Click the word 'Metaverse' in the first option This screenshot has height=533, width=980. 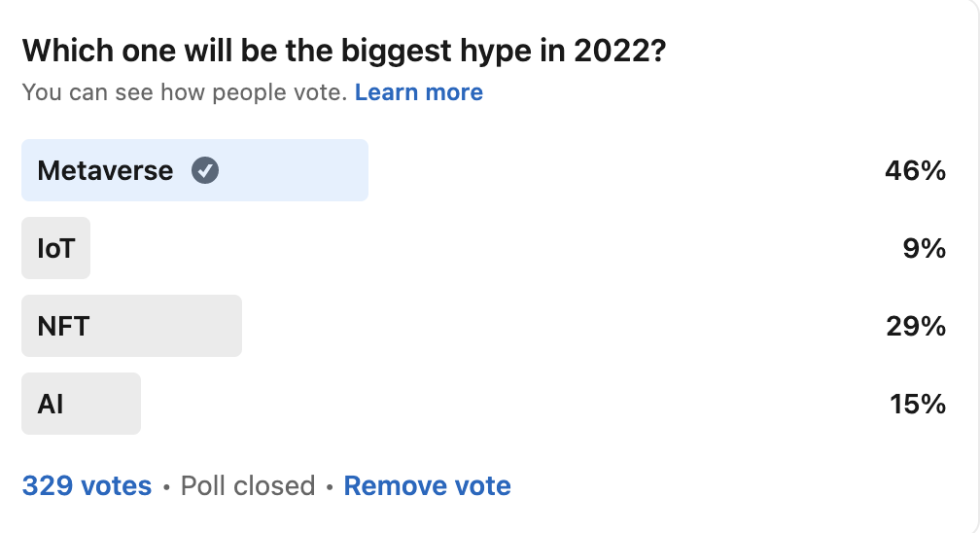(x=105, y=171)
